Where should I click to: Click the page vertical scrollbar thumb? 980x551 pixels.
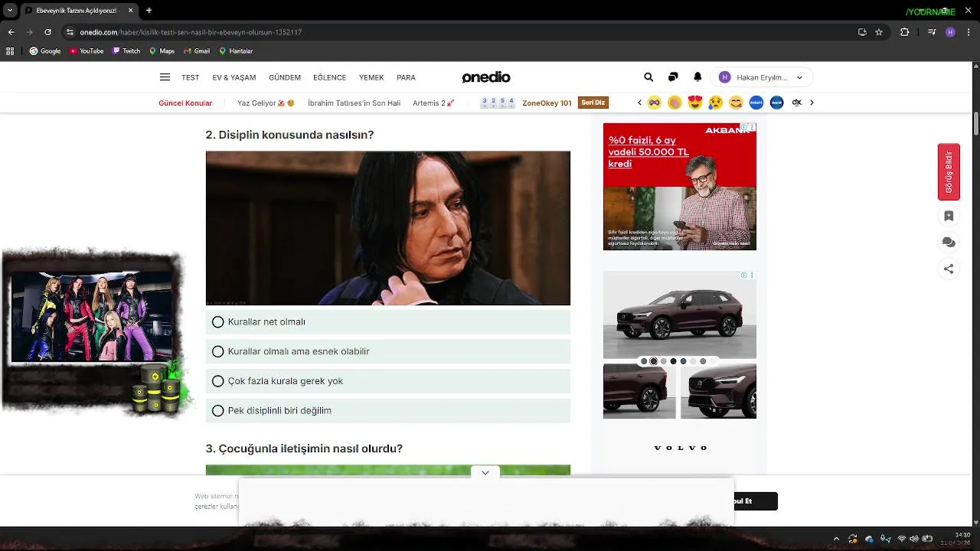[x=976, y=122]
